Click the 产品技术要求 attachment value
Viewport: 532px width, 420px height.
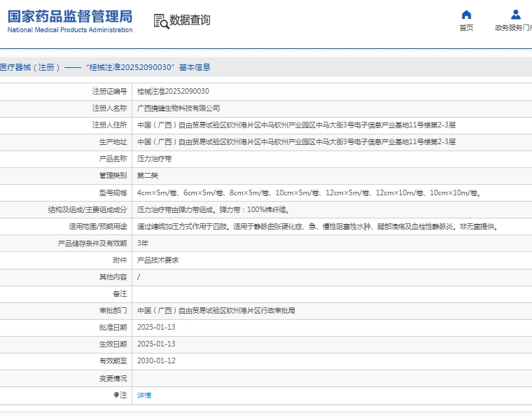coord(157,260)
